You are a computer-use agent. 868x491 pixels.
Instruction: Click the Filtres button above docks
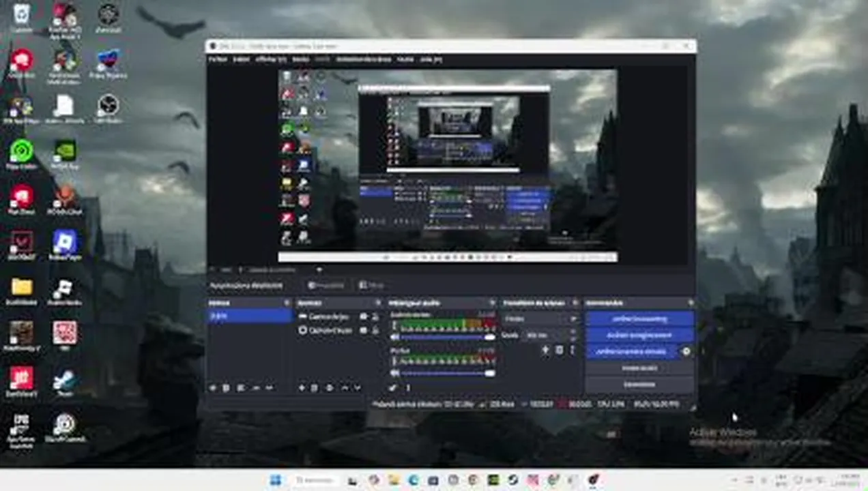click(x=372, y=285)
